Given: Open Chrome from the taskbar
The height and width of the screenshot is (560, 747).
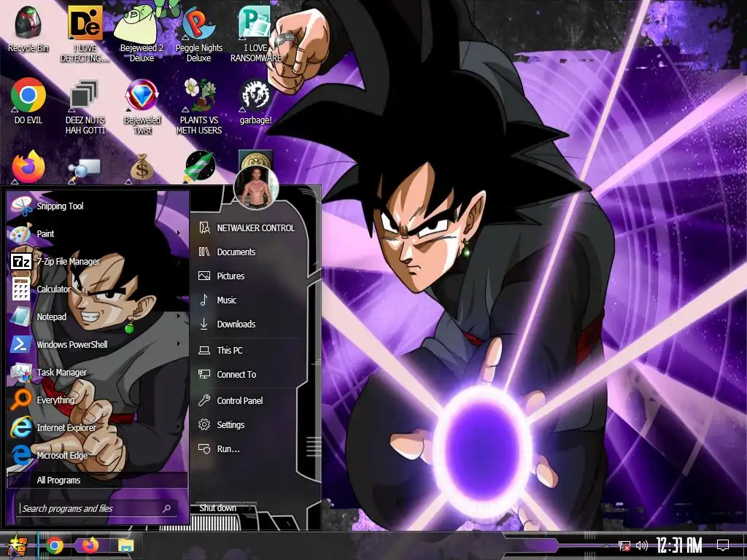Looking at the screenshot, I should click(x=54, y=545).
